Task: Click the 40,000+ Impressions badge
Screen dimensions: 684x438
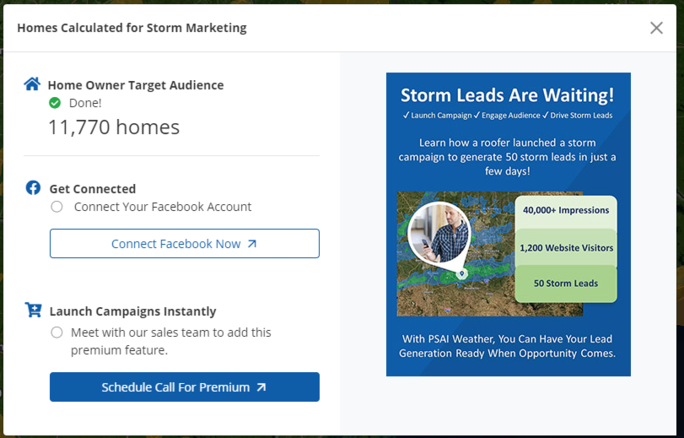Action: pos(566,212)
